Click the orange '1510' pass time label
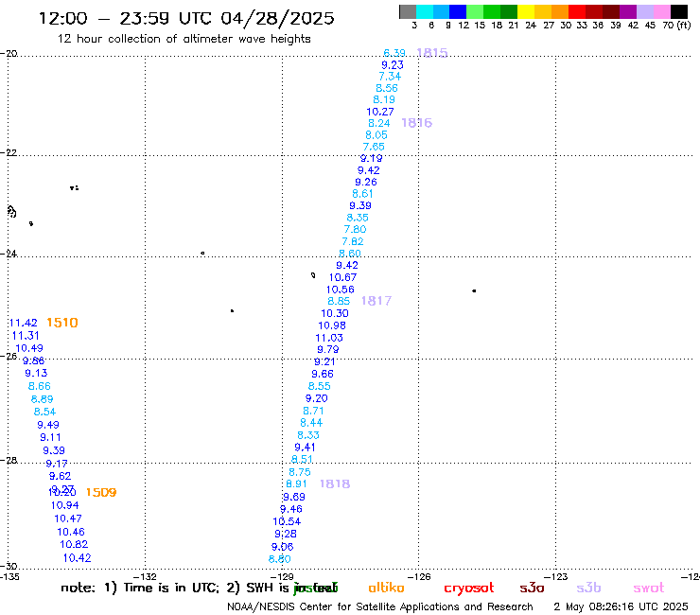The width and height of the screenshot is (700, 615). tap(62, 323)
